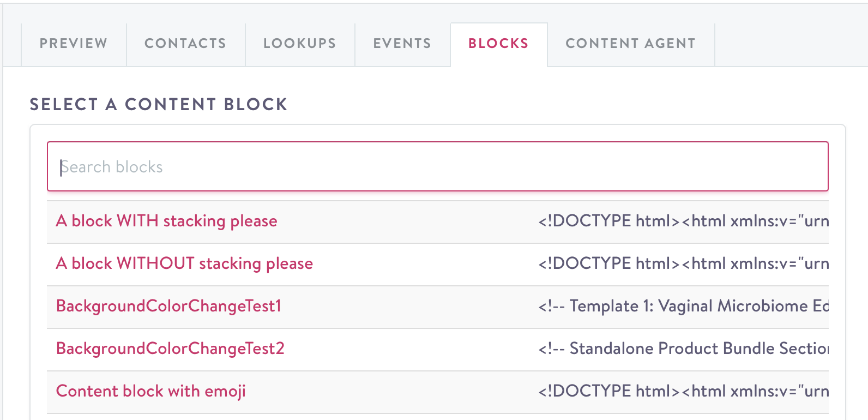Viewport: 868px width, 420px height.
Task: Open the BackgroundColorChangeTest1 block
Action: pyautogui.click(x=168, y=307)
